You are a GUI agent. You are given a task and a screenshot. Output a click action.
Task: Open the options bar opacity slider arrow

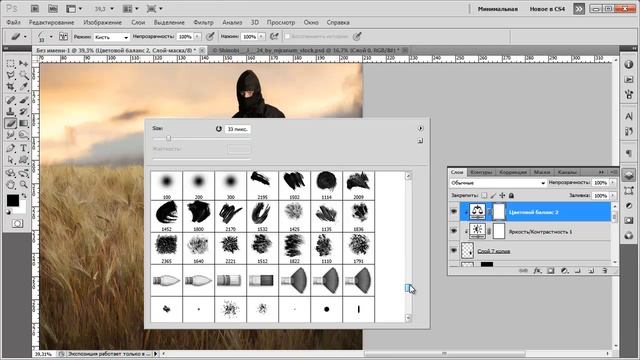(x=197, y=36)
